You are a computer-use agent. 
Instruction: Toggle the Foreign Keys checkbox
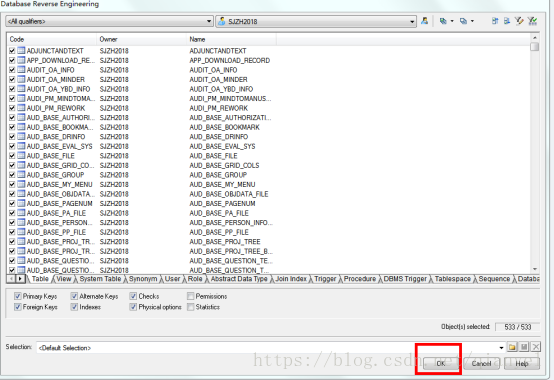point(17,307)
